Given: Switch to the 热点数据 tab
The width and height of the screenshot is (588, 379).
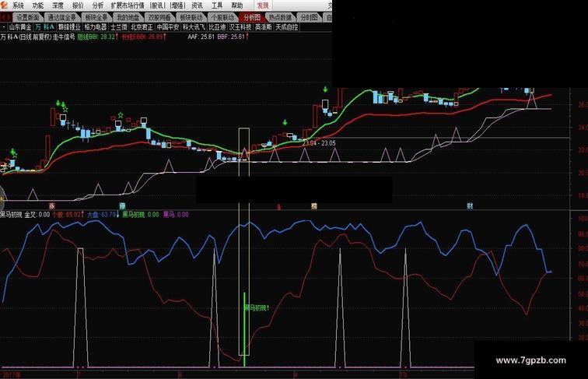Looking at the screenshot, I should point(280,17).
